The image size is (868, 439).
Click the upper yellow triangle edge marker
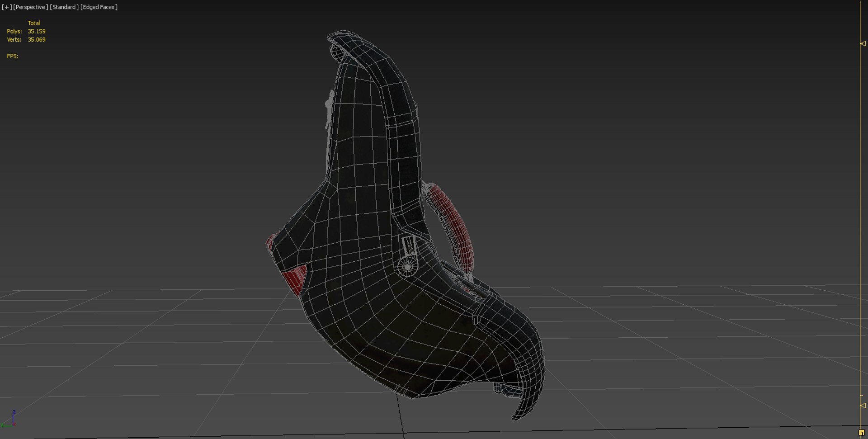863,44
